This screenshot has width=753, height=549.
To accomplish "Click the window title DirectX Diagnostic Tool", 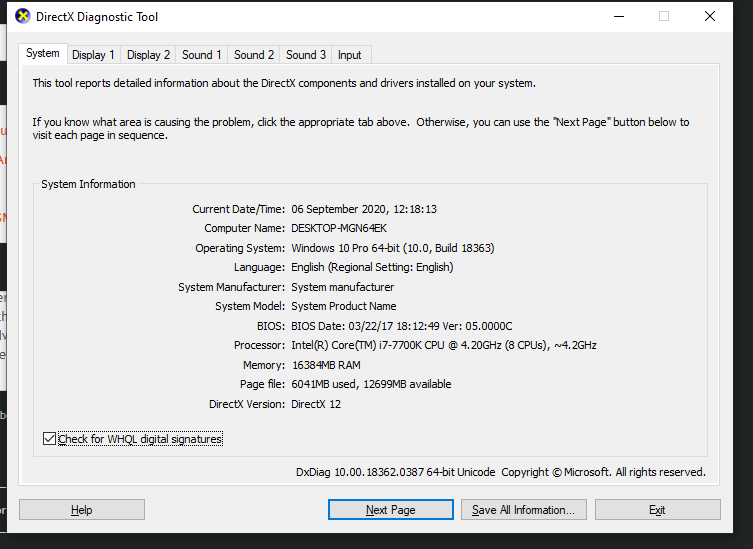I will [x=97, y=17].
